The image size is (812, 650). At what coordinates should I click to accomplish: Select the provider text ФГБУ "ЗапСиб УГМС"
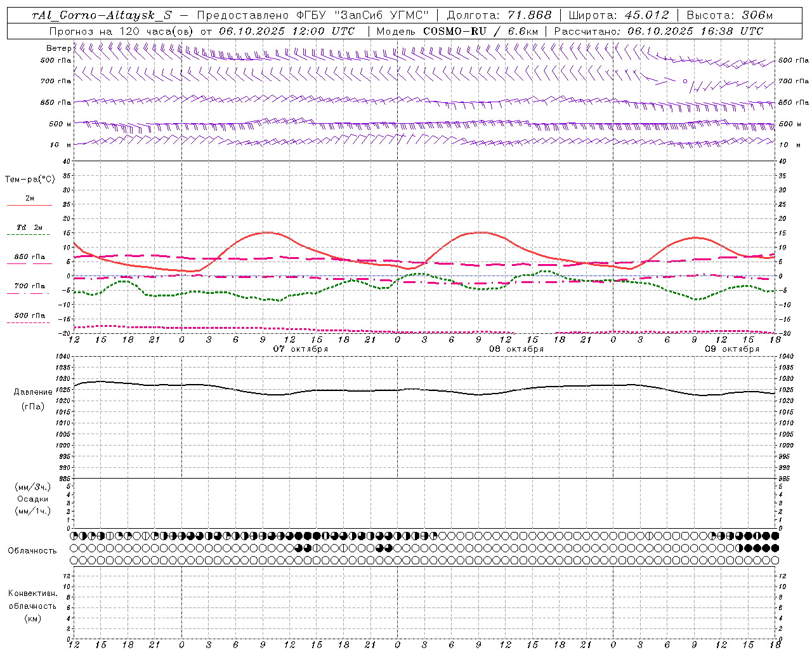pos(363,16)
